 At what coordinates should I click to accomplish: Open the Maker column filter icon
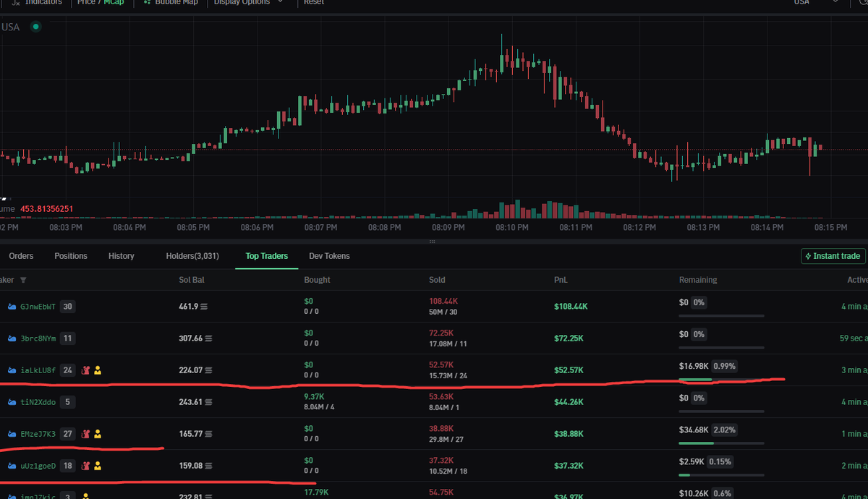(23, 280)
